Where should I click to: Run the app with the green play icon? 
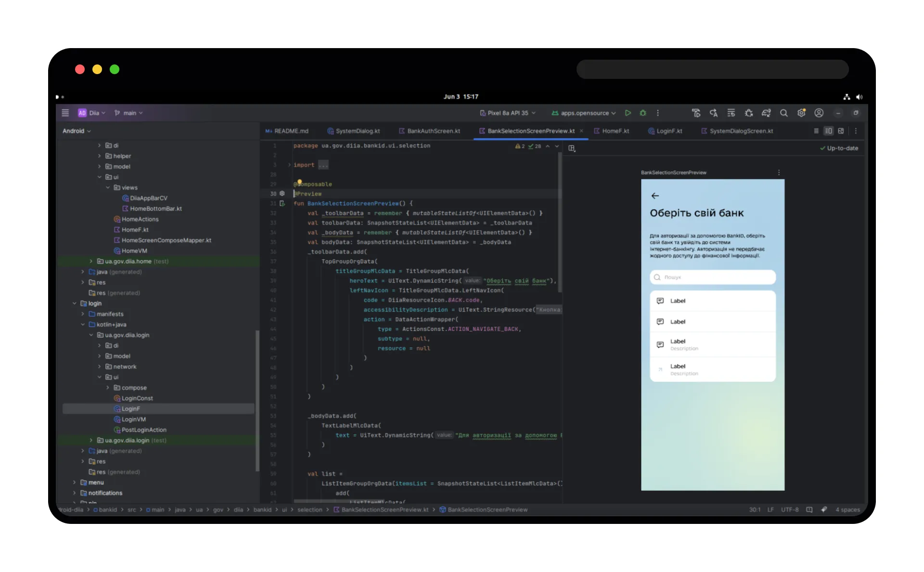click(628, 113)
